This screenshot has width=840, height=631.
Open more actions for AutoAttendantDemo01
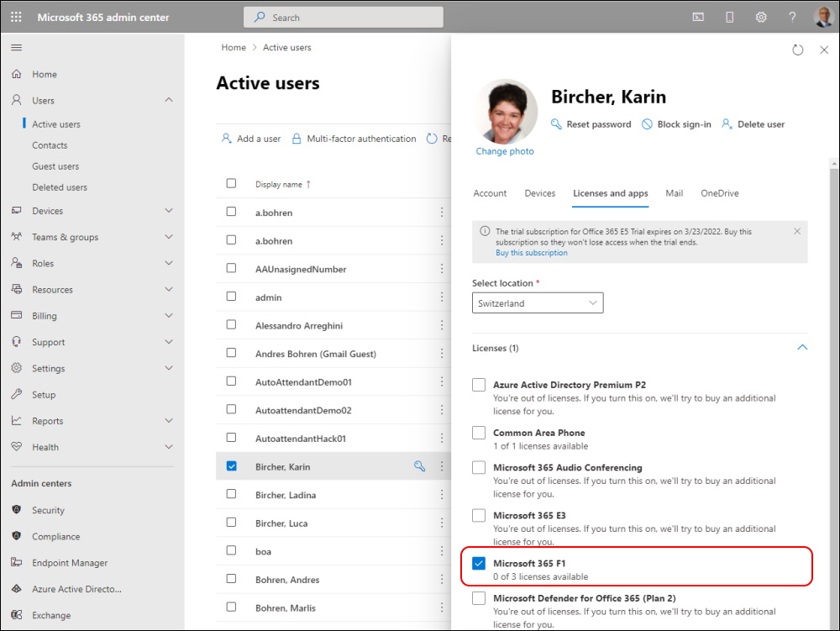click(442, 381)
